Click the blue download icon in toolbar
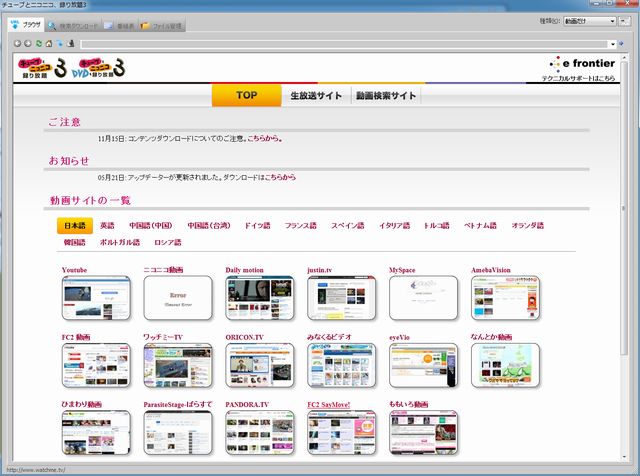This screenshot has width=640, height=476. (60, 43)
